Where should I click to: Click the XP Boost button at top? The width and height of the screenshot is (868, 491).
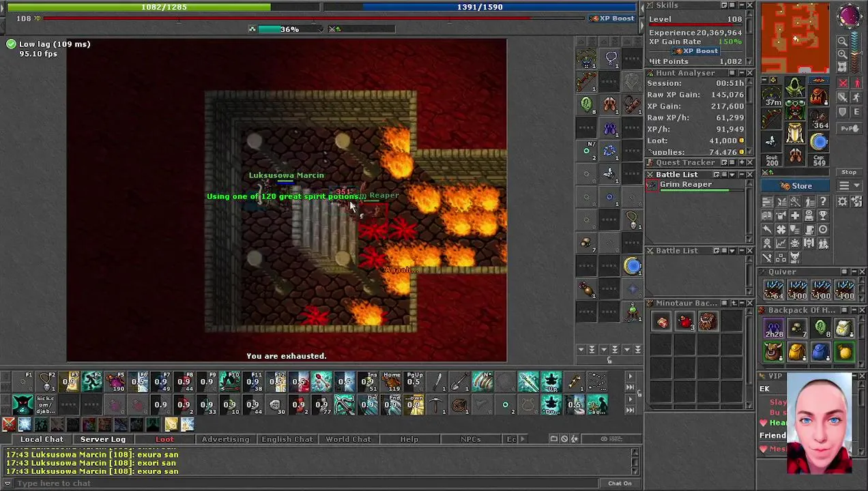click(x=612, y=18)
